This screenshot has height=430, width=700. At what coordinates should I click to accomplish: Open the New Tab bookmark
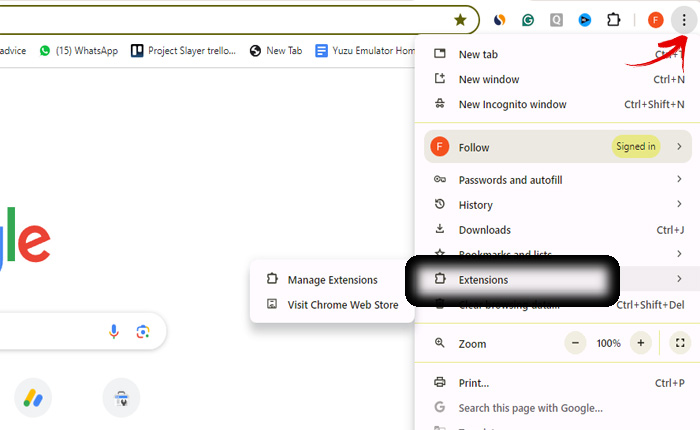click(276, 50)
